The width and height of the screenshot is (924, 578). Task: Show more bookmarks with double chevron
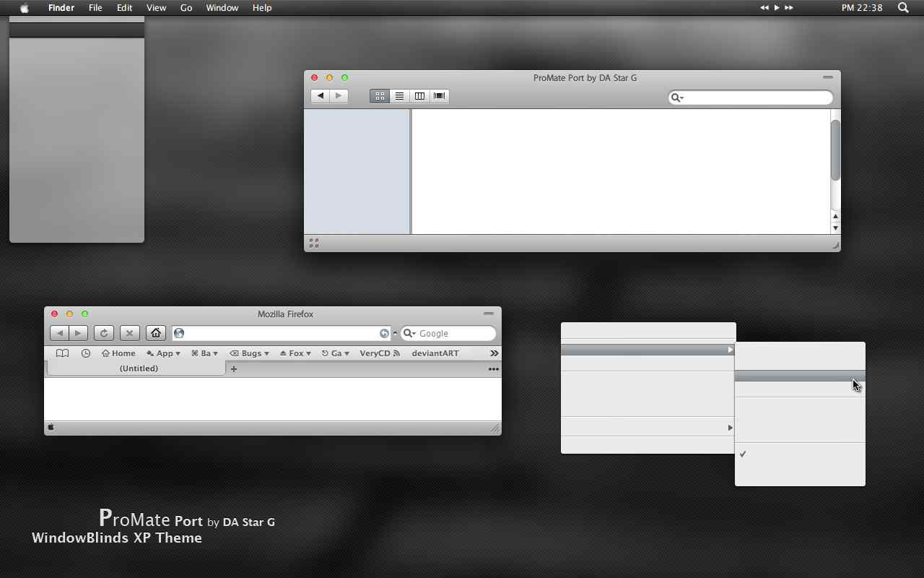point(494,353)
